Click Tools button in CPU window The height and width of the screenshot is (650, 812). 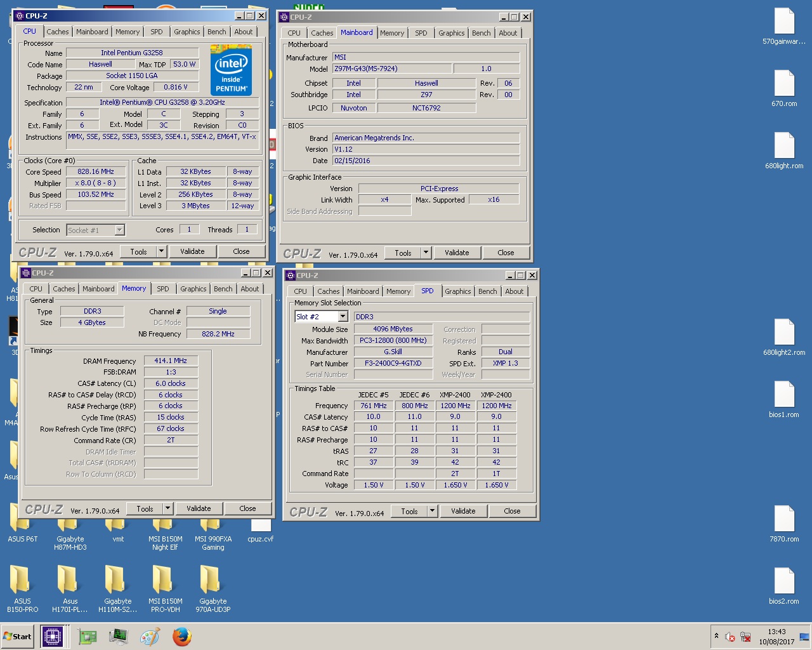(x=138, y=251)
